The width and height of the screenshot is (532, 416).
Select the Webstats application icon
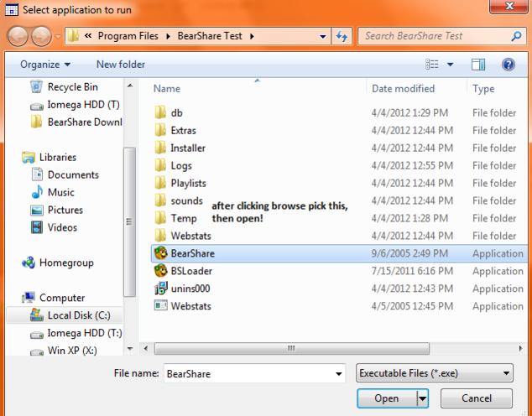161,306
